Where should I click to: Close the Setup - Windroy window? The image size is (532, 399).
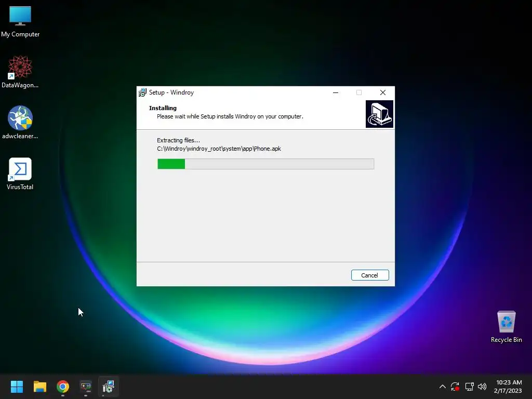(383, 92)
